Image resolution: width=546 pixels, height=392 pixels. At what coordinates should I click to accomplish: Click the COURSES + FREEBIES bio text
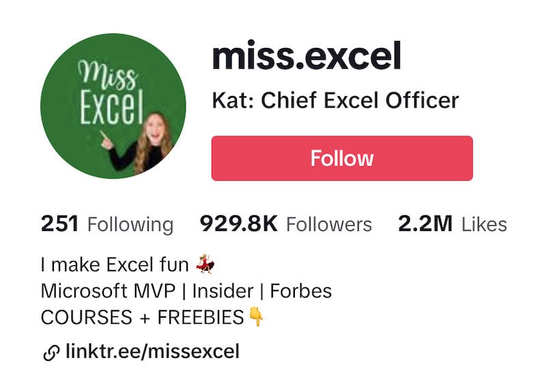pos(142,317)
